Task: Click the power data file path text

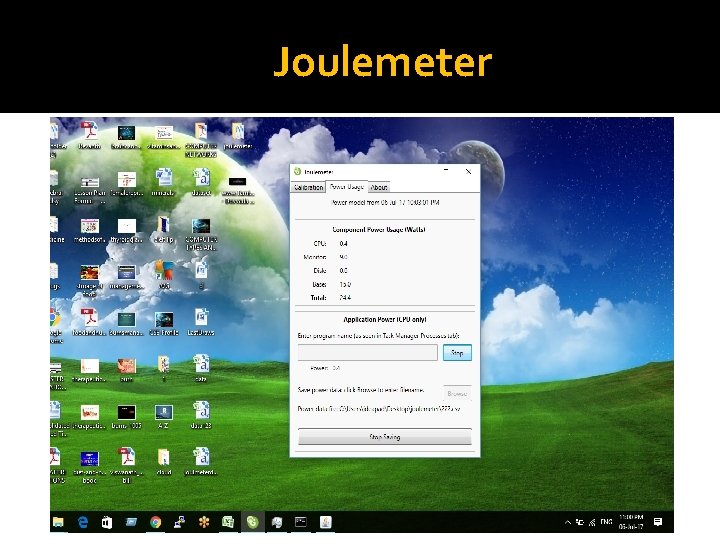Action: [x=379, y=409]
